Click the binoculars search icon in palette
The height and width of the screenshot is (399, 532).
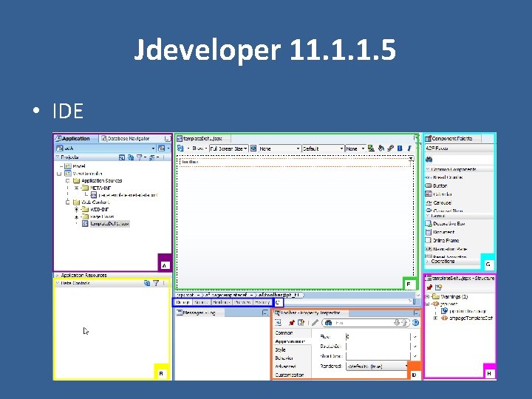coord(429,159)
